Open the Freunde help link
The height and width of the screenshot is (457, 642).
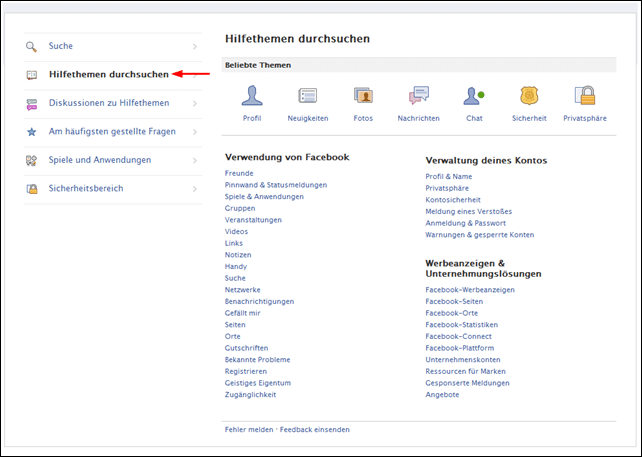pos(239,173)
